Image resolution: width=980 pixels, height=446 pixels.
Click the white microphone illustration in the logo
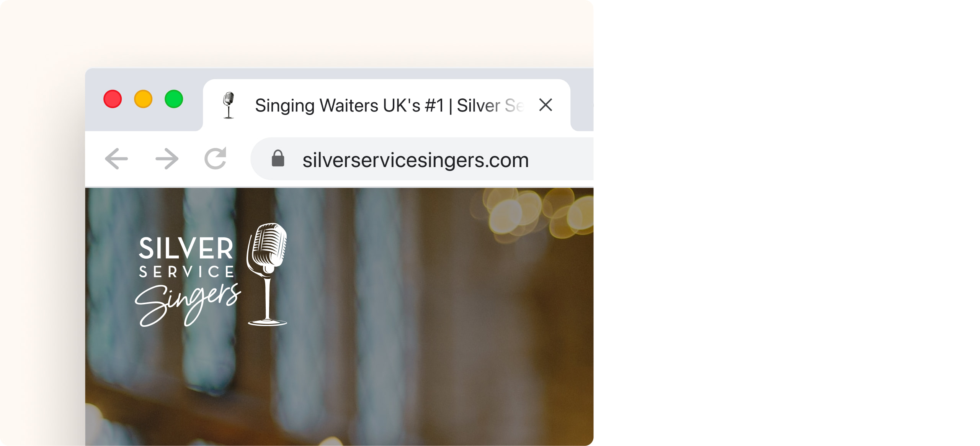[267, 274]
